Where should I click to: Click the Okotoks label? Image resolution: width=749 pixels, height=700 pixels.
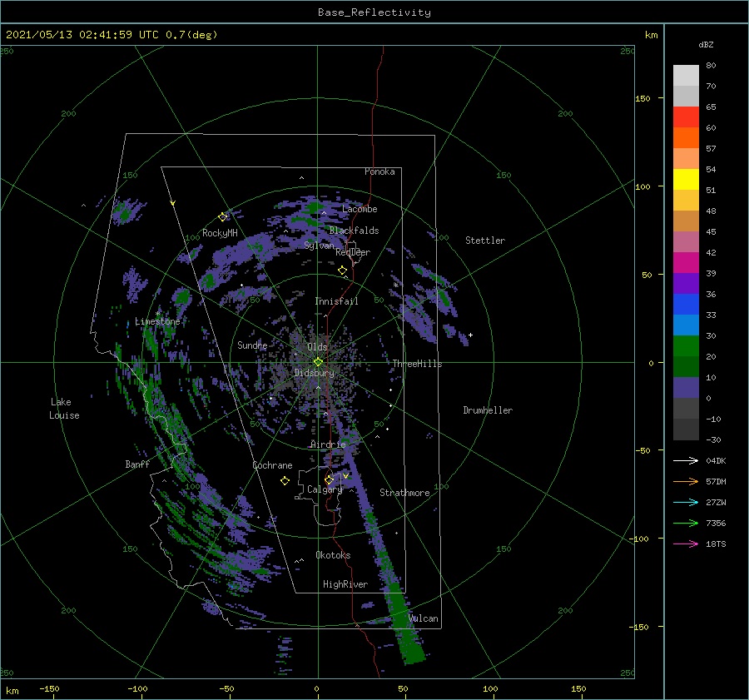coord(333,555)
